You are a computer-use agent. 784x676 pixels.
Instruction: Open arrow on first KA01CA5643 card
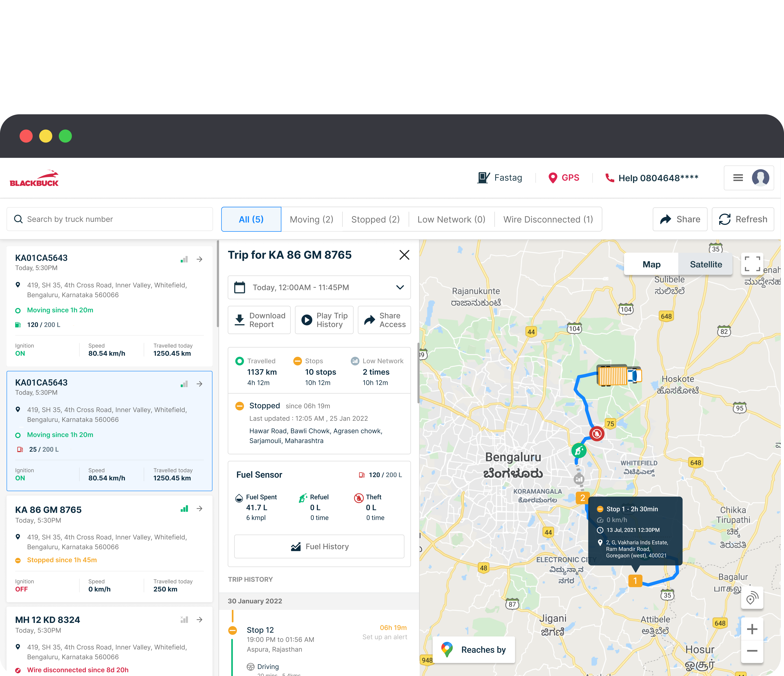pyautogui.click(x=199, y=259)
